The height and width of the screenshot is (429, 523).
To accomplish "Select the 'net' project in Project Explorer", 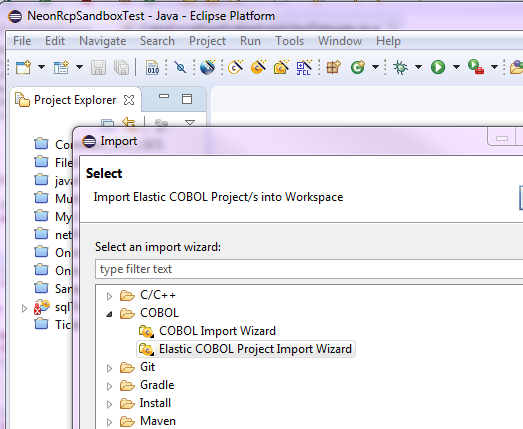I will point(53,235).
